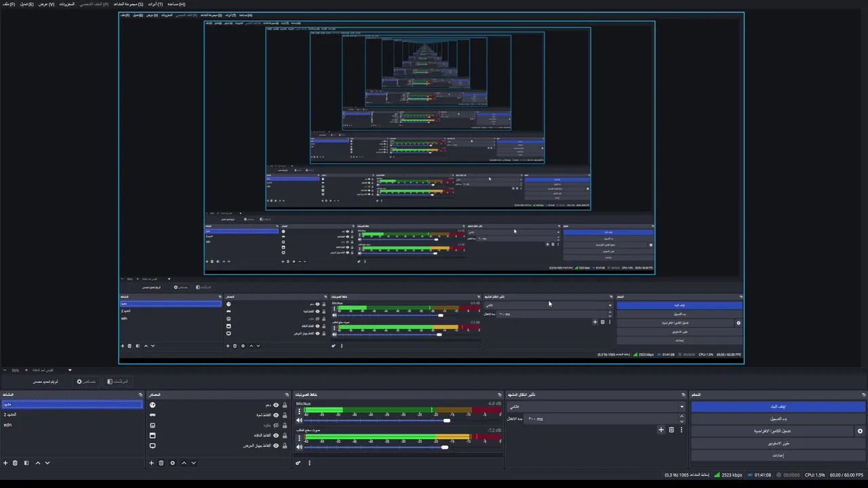This screenshot has height=488, width=868.
Task: Mute the desktop audio speaker icon
Action: point(299,447)
